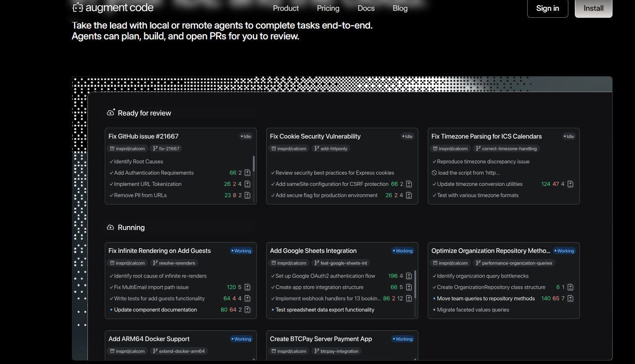
Task: Open the Pricing menu item
Action: click(328, 8)
